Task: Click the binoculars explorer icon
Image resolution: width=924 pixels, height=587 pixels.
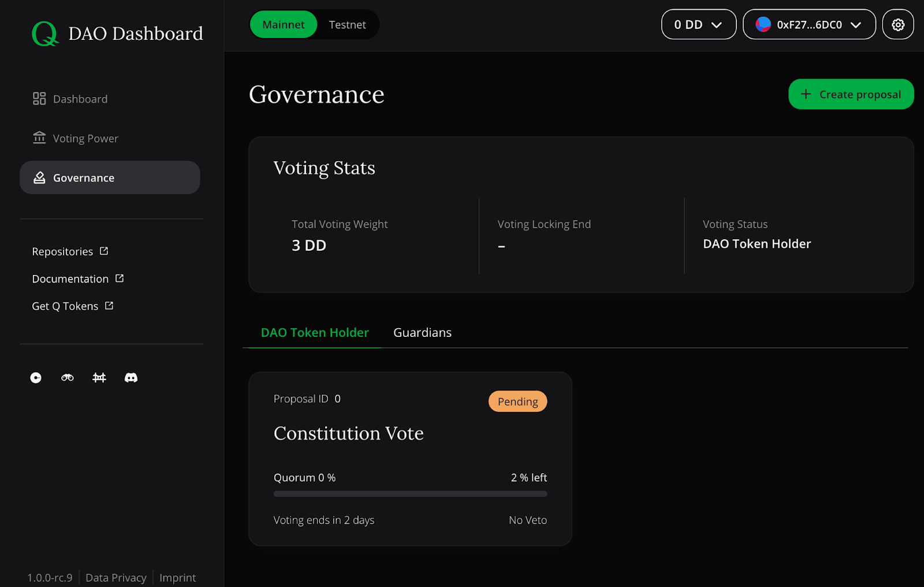Action: coord(67,377)
